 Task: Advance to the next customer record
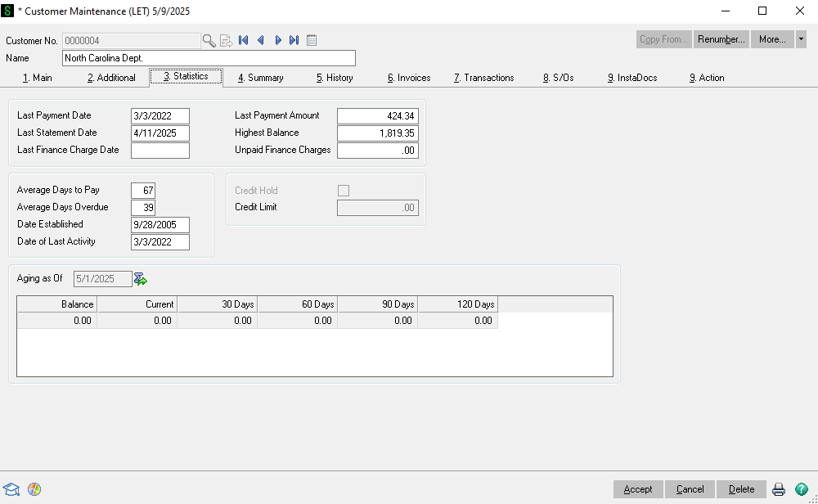click(278, 40)
